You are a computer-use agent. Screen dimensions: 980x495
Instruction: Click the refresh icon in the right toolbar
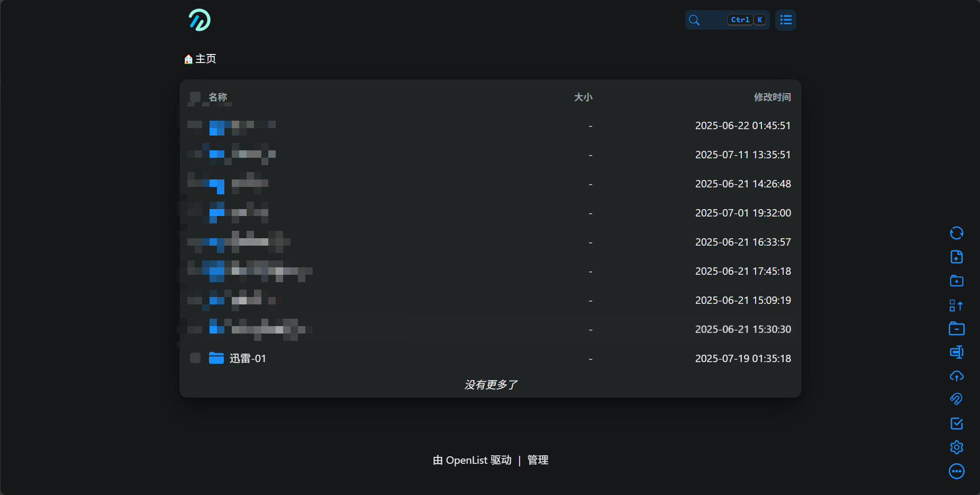tap(956, 233)
